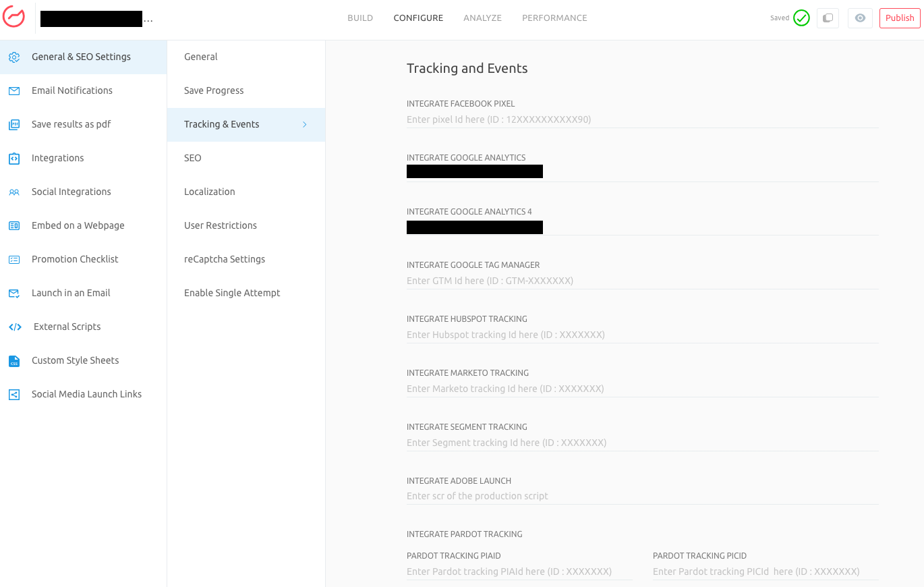Click the Email Notifications envelope icon
This screenshot has width=924, height=587.
pyautogui.click(x=14, y=91)
